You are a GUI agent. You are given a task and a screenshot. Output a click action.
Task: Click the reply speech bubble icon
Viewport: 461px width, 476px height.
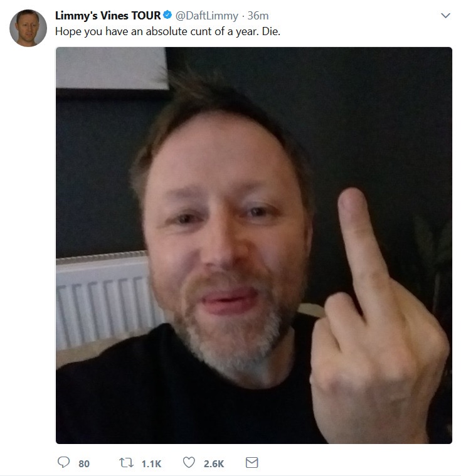63,462
